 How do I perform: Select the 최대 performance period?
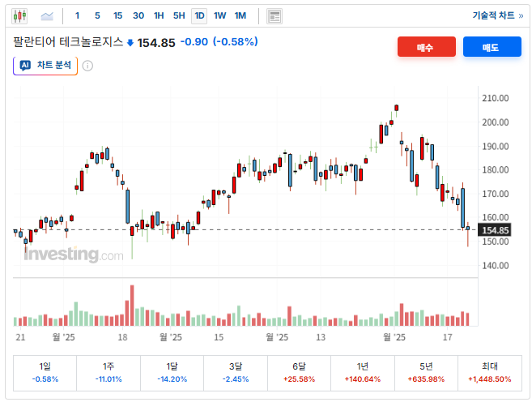(x=490, y=373)
